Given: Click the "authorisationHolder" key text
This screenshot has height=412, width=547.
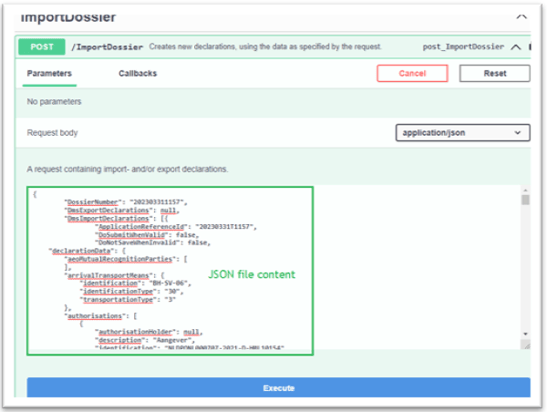Looking at the screenshot, I should coord(135,332).
